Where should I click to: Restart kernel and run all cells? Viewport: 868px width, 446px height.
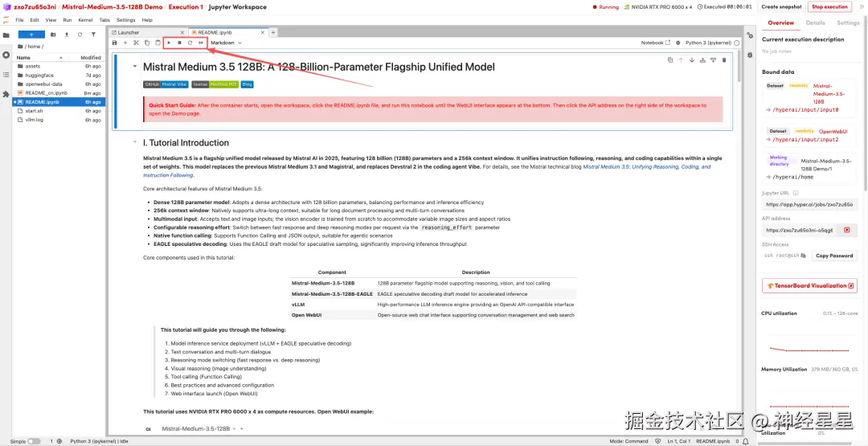point(201,43)
